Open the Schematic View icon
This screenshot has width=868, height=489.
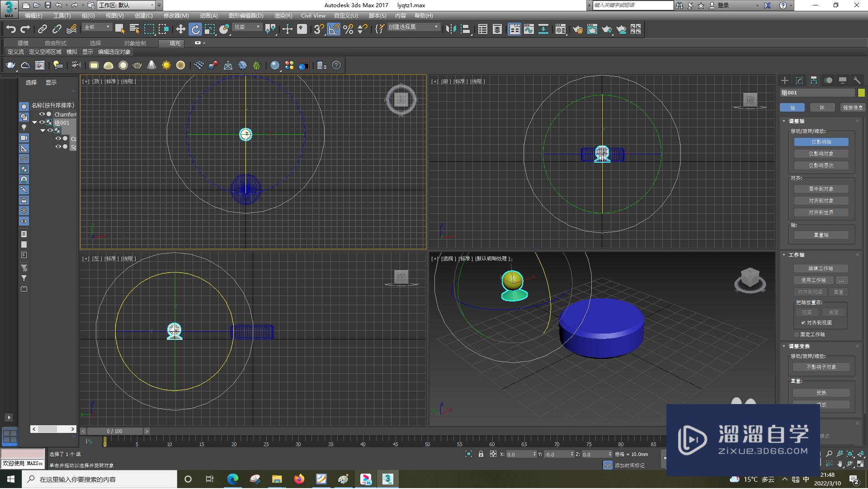point(543,29)
